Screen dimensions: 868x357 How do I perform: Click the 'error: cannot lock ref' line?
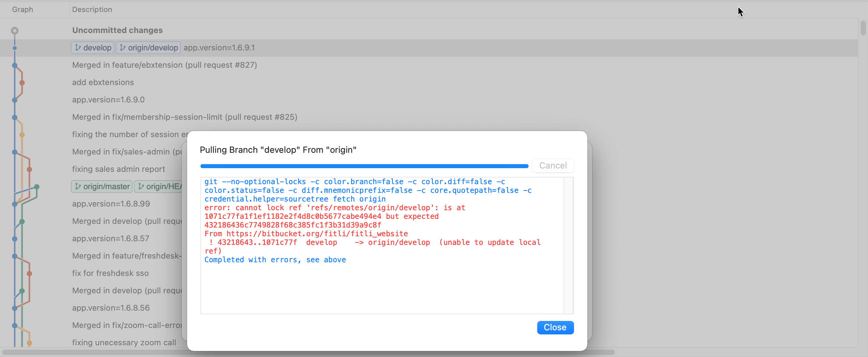(334, 208)
